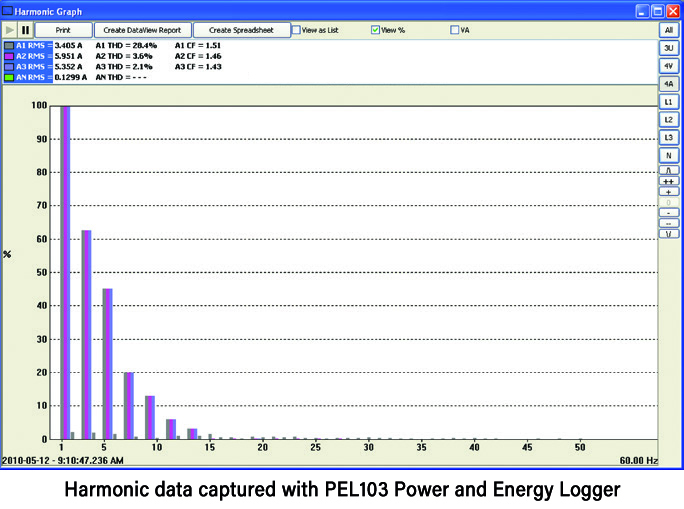Viewport: 684px width, 509px height.
Task: Click the ++ large zoom-in button
Action: point(669,181)
